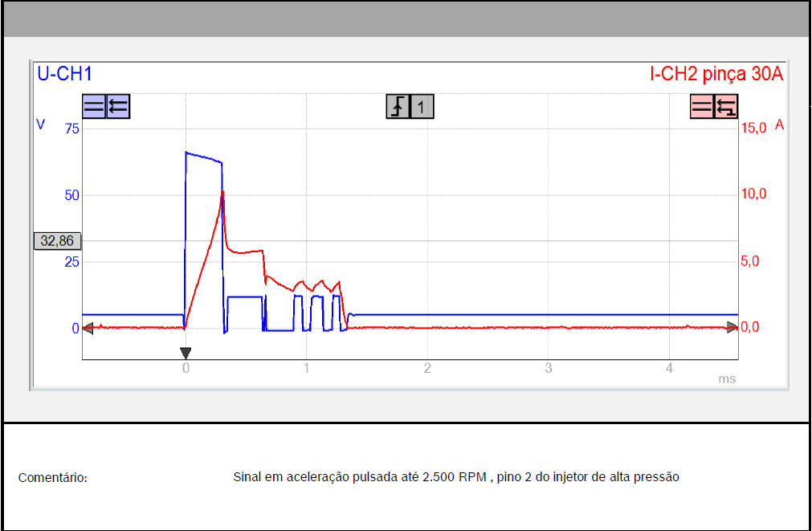Click the blue V unit label

coord(40,125)
